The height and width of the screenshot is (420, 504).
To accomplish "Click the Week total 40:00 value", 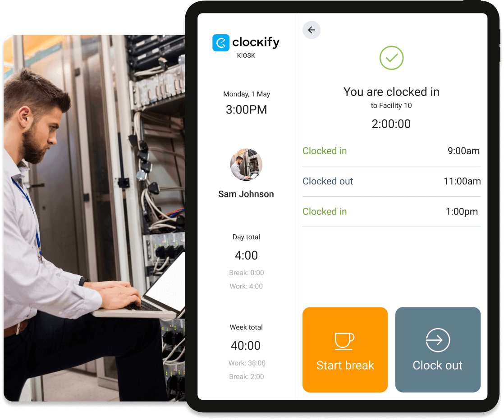I will coord(246,346).
